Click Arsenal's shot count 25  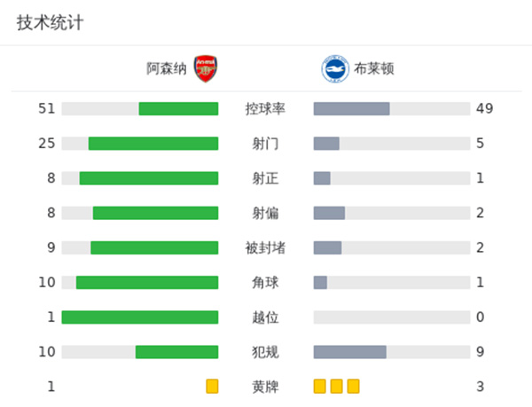click(47, 144)
